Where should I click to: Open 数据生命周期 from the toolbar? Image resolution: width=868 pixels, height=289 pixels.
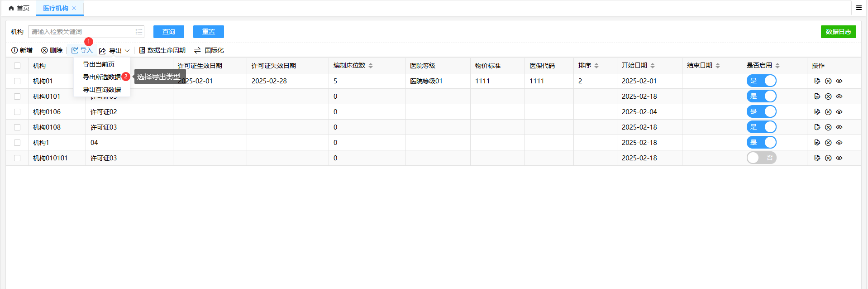pos(162,50)
